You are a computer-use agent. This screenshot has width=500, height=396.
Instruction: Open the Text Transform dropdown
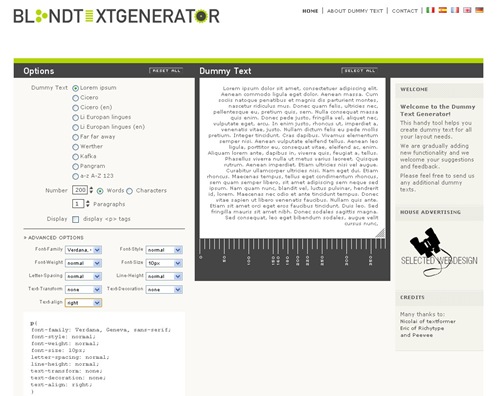(83, 290)
